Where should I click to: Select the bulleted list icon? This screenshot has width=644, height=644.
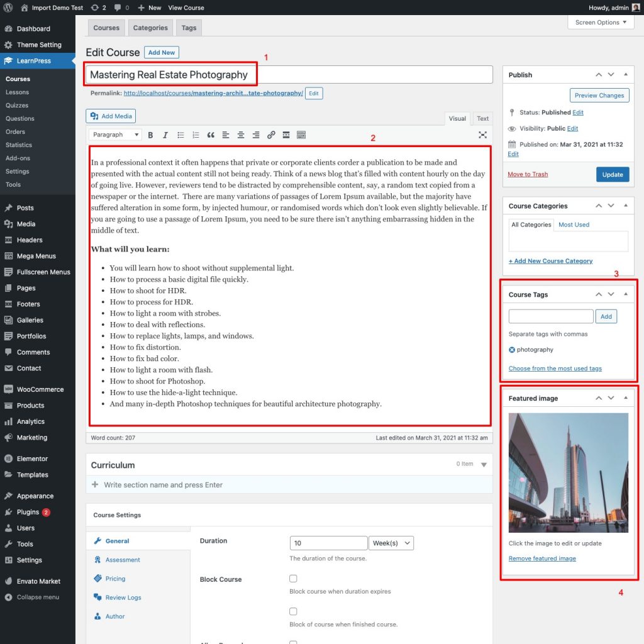180,135
